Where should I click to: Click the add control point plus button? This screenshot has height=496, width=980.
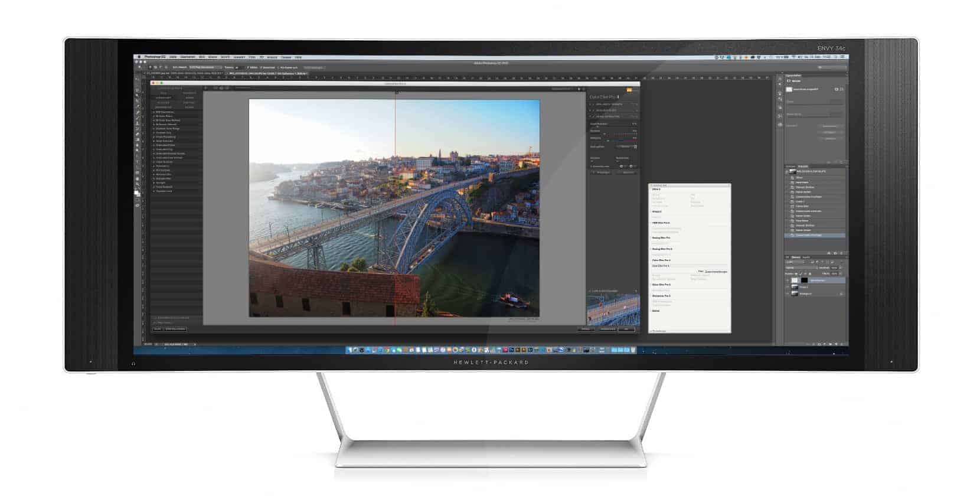tap(622, 167)
